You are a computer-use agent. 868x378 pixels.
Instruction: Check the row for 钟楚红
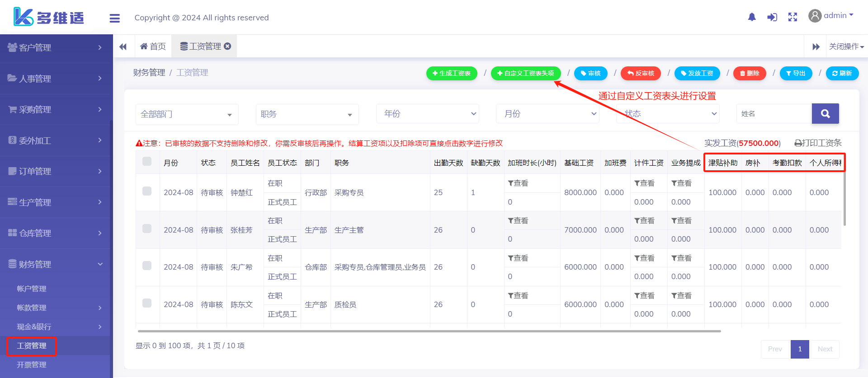[147, 191]
